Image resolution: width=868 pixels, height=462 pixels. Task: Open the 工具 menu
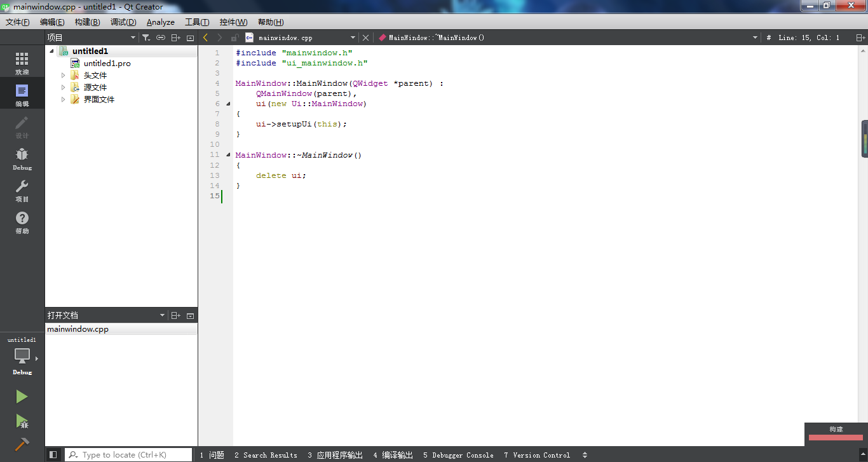(197, 22)
